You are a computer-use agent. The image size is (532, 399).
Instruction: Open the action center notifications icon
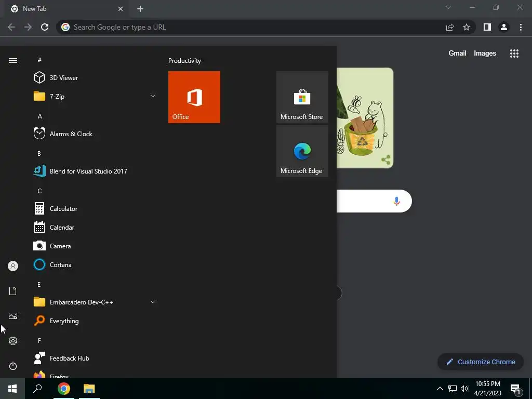tap(516, 389)
